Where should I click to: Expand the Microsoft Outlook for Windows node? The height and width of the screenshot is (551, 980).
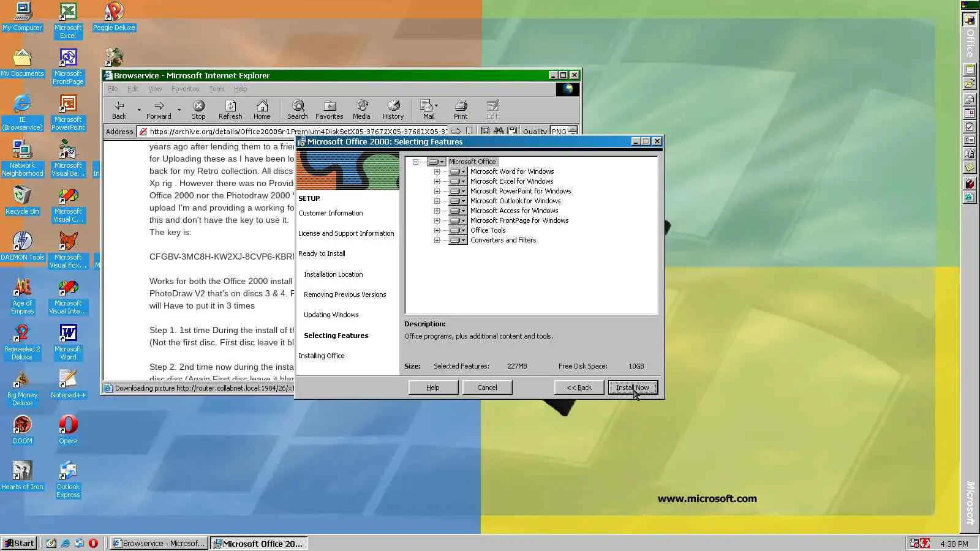coord(437,201)
